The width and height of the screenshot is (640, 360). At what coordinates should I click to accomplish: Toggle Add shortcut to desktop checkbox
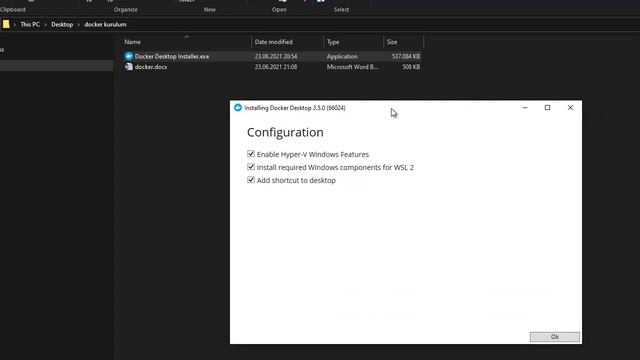pyautogui.click(x=251, y=180)
